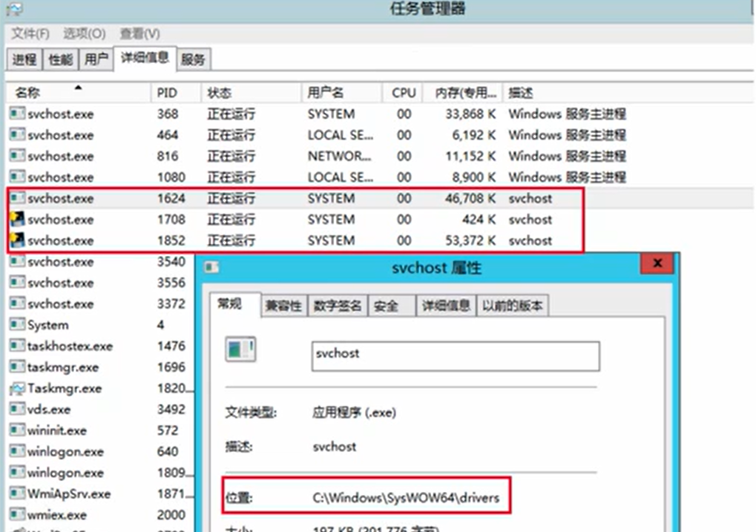The image size is (756, 532).
Task: Click the wininit.exe process icon
Action: (18, 431)
